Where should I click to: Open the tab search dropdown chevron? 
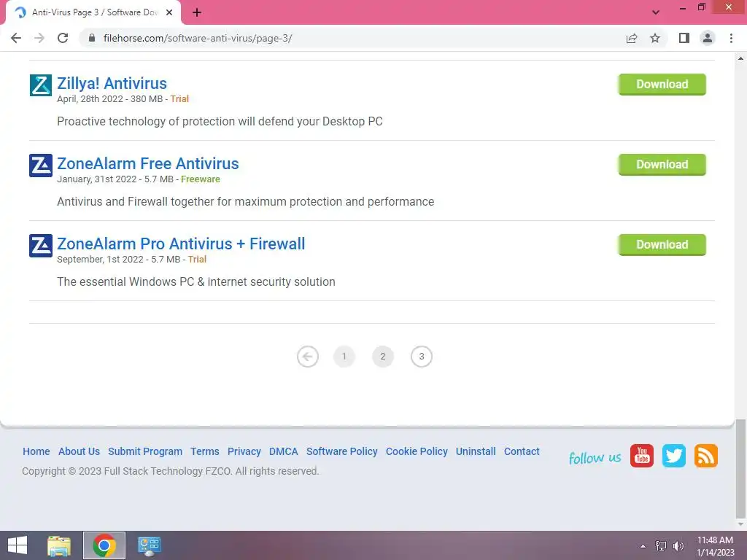coord(656,12)
